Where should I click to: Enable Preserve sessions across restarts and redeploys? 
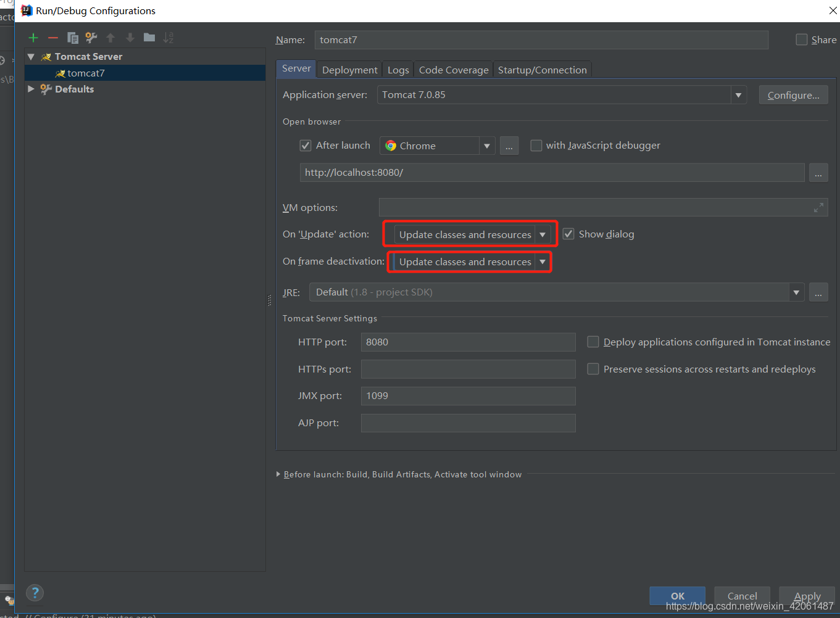pyautogui.click(x=593, y=369)
